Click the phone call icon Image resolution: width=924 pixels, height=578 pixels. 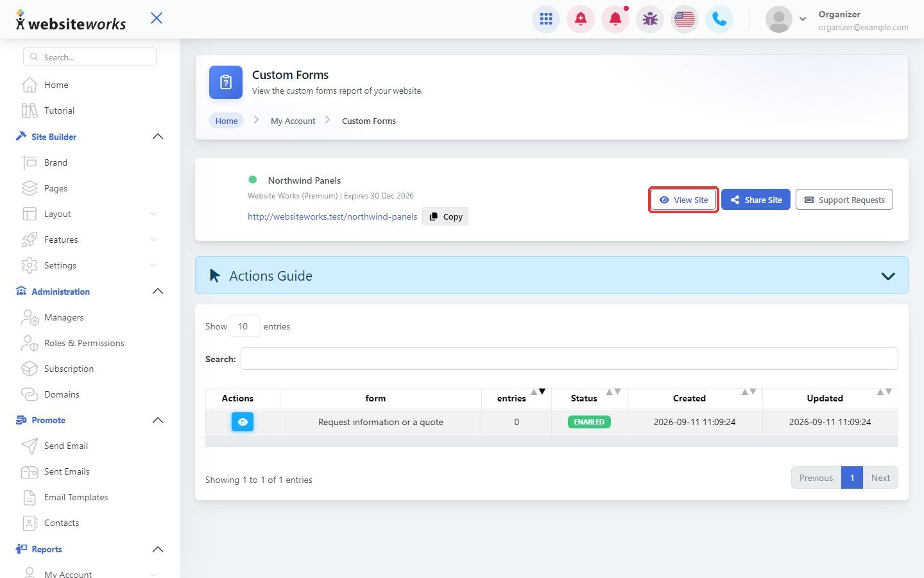719,19
